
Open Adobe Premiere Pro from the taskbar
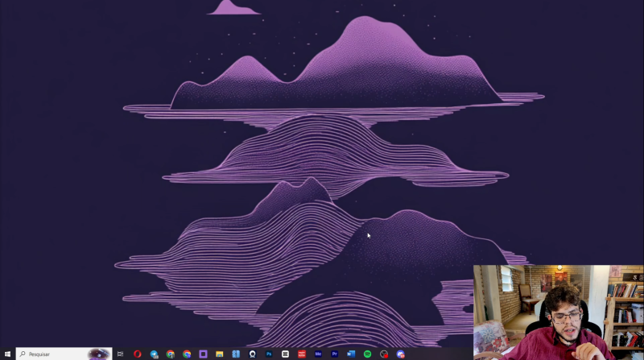335,354
